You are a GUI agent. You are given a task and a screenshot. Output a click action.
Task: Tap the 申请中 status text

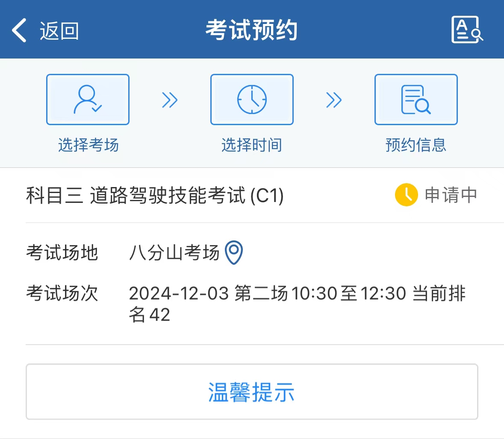(x=451, y=195)
